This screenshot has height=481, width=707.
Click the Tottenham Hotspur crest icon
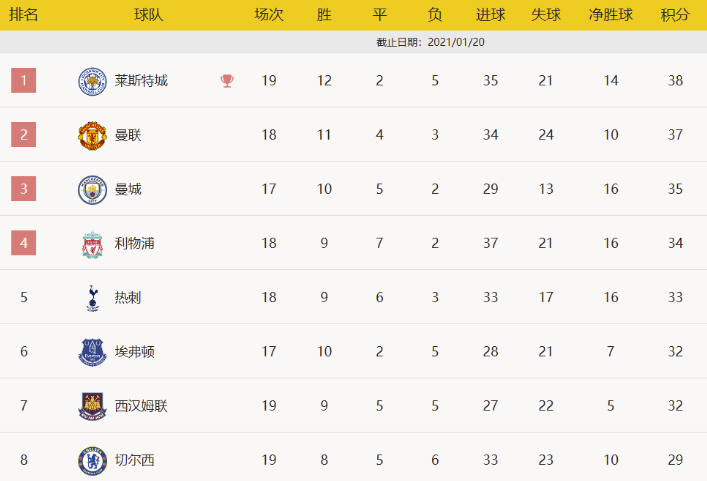tap(92, 298)
